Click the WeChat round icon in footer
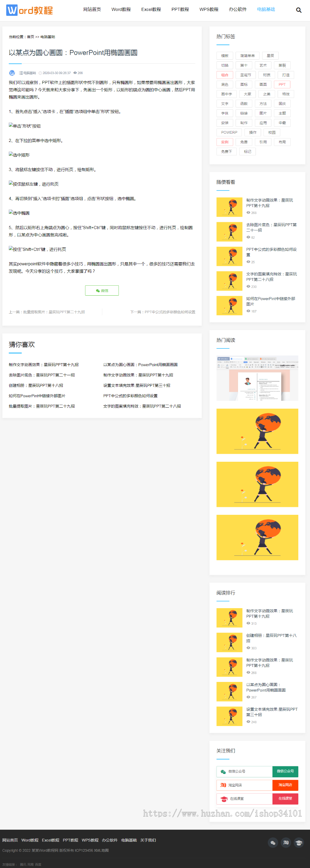Screen dimensions: 310x868 point(273,843)
